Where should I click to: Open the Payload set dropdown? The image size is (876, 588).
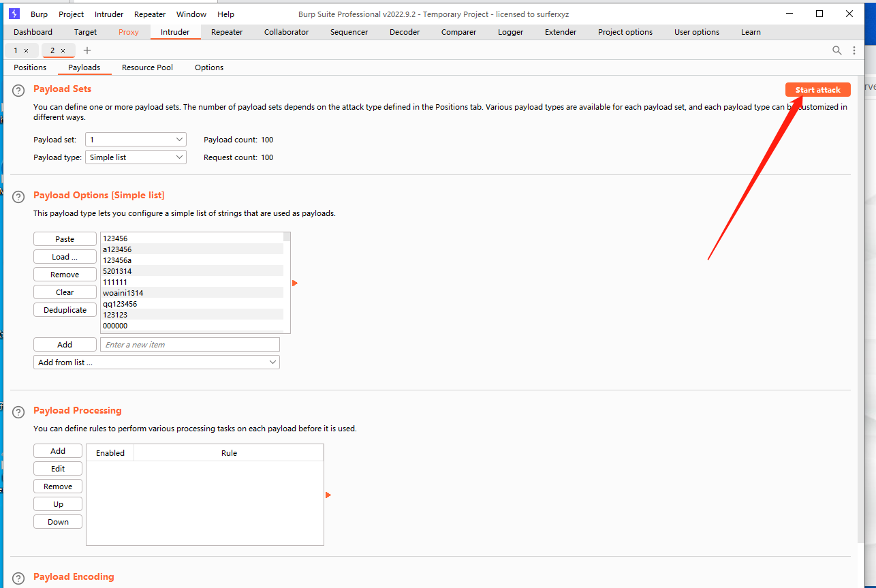136,140
